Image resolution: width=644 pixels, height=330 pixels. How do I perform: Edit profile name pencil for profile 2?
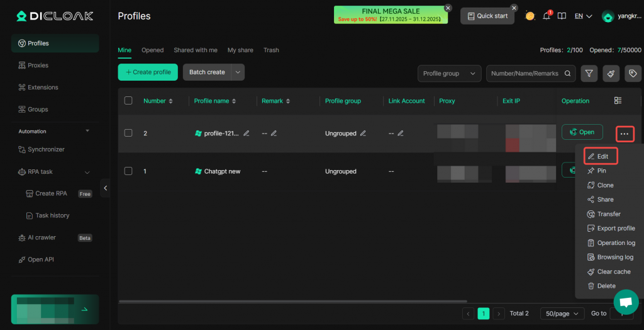point(247,134)
